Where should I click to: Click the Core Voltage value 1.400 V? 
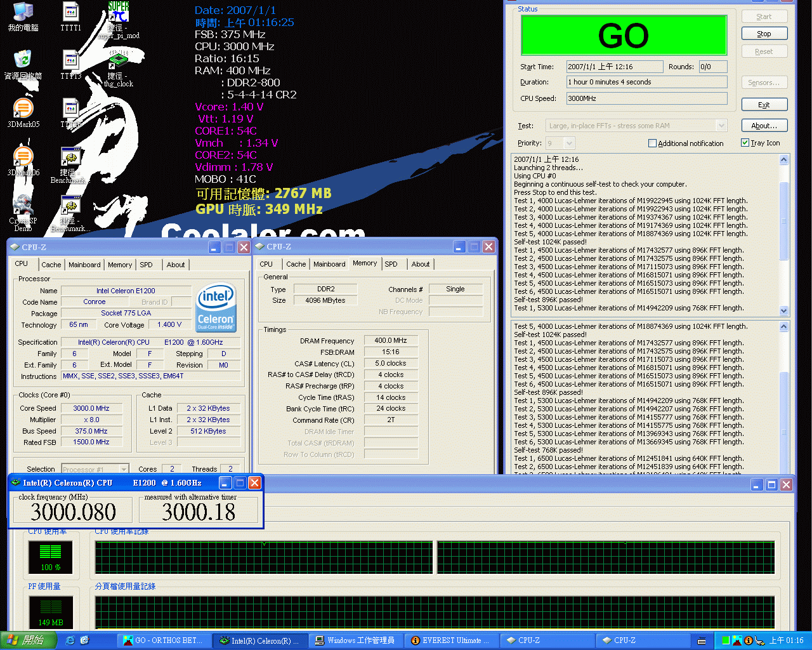pyautogui.click(x=169, y=324)
